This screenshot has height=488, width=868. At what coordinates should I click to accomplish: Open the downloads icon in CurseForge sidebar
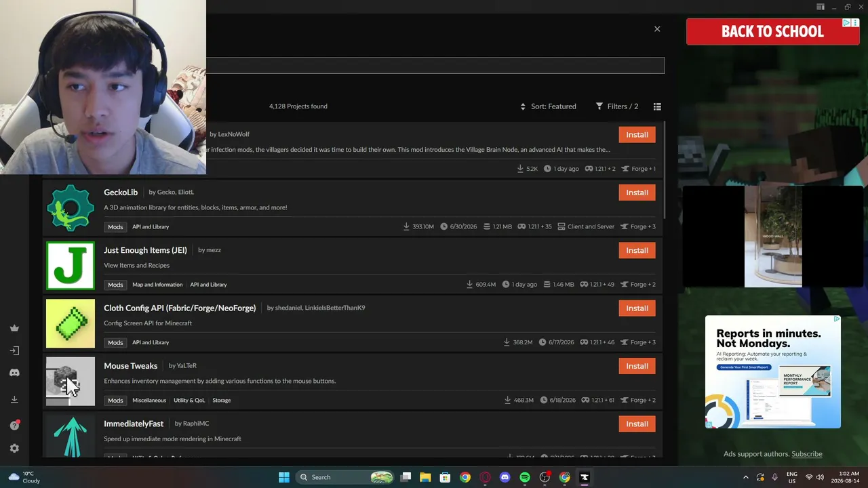click(14, 400)
